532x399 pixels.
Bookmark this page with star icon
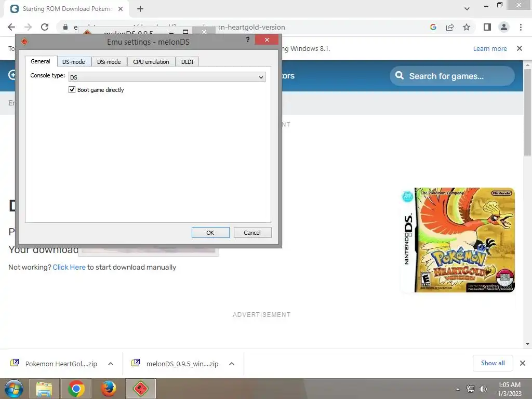click(467, 27)
